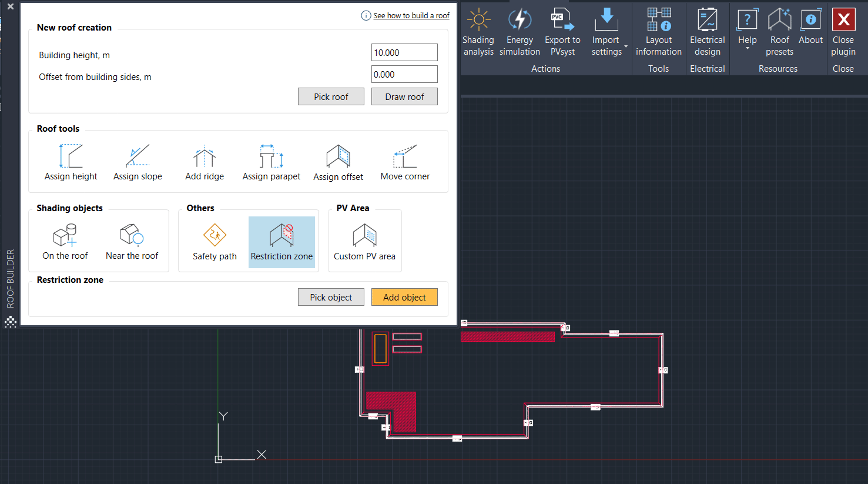The width and height of the screenshot is (868, 484).
Task: Add a shading object On the roof
Action: pyautogui.click(x=65, y=242)
